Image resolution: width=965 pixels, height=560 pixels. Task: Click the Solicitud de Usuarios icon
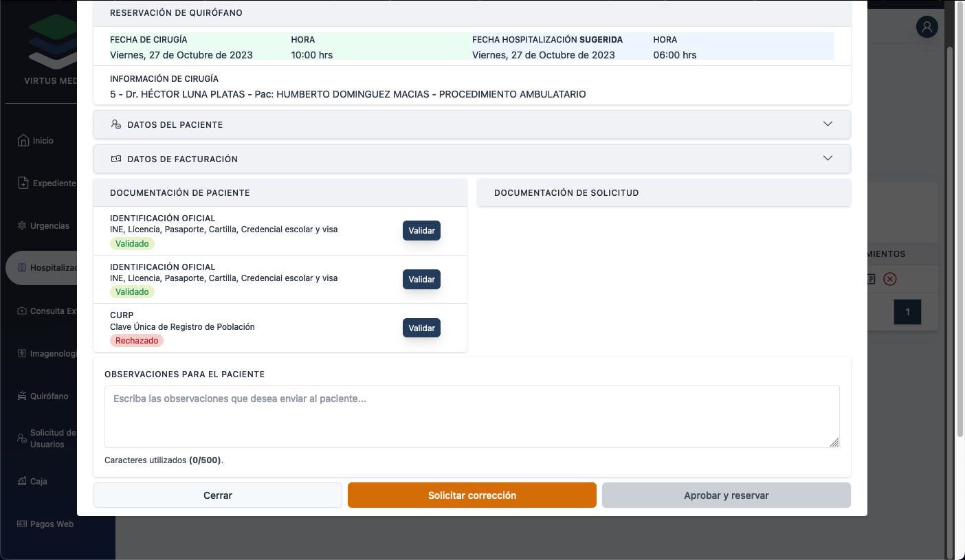tap(22, 439)
